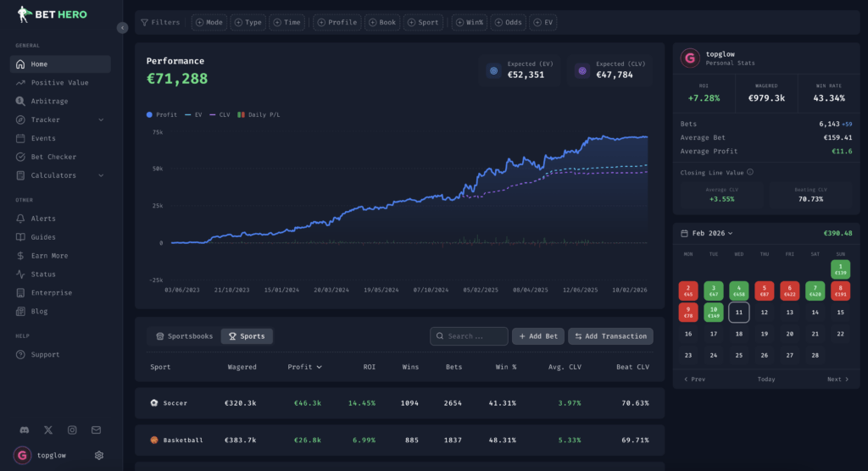Click the email envelope icon

pos(96,430)
